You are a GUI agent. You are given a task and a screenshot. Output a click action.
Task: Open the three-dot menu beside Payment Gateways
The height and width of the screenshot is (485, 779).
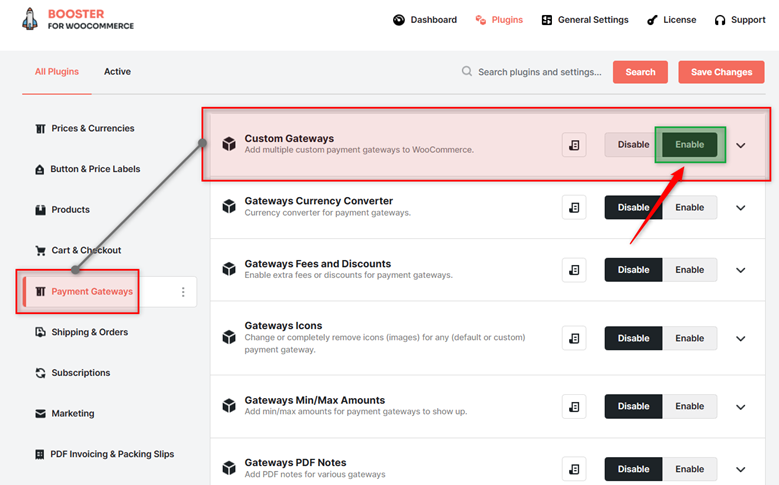tap(183, 292)
